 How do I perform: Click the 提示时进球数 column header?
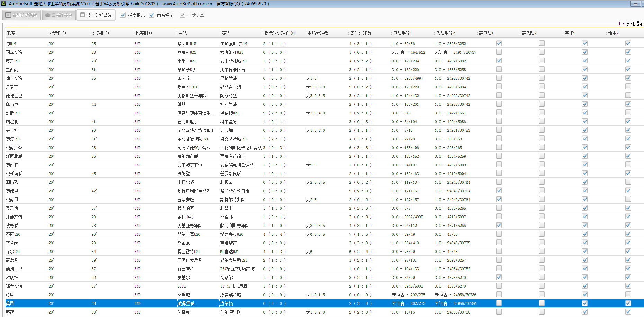tap(280, 33)
